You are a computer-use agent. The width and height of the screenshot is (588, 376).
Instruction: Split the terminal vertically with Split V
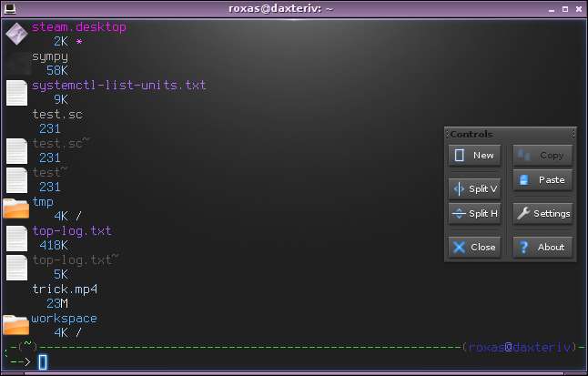click(x=474, y=188)
